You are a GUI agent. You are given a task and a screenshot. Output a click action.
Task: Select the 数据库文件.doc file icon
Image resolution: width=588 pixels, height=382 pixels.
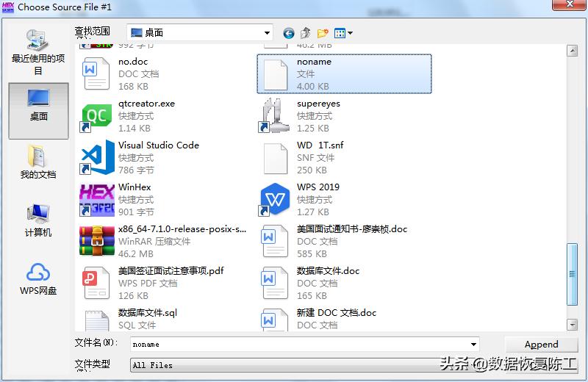coord(275,283)
